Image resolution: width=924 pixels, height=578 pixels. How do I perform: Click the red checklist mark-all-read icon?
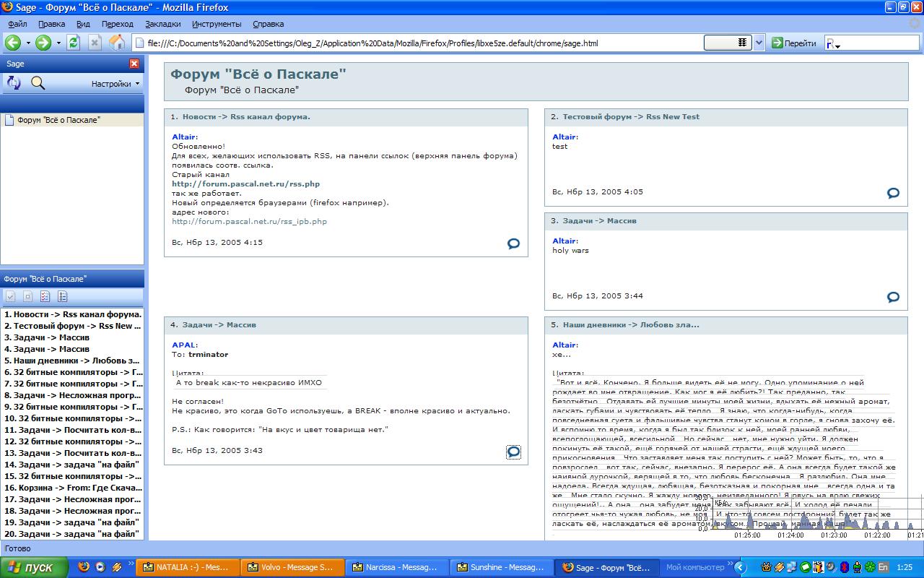tap(45, 296)
